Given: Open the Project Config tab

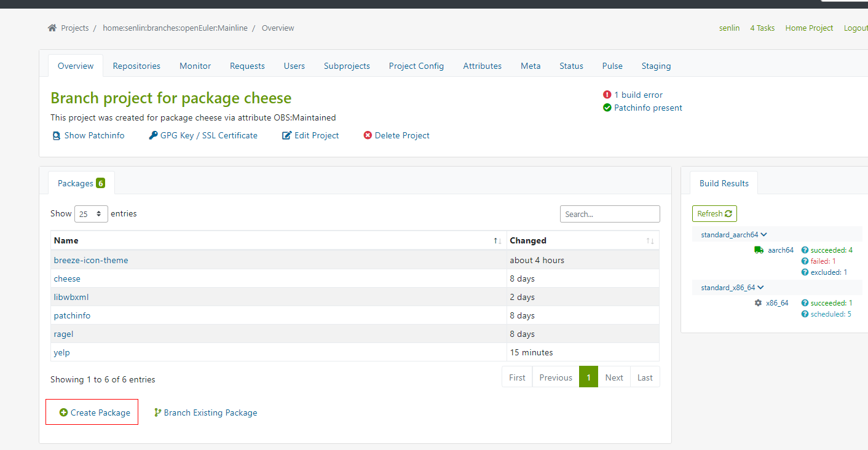Looking at the screenshot, I should (x=416, y=66).
